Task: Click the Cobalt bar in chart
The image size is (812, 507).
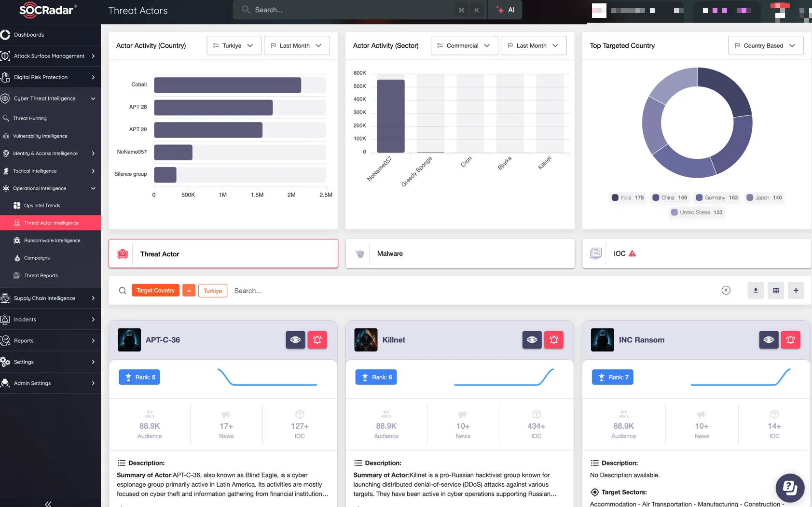Action: coord(228,85)
